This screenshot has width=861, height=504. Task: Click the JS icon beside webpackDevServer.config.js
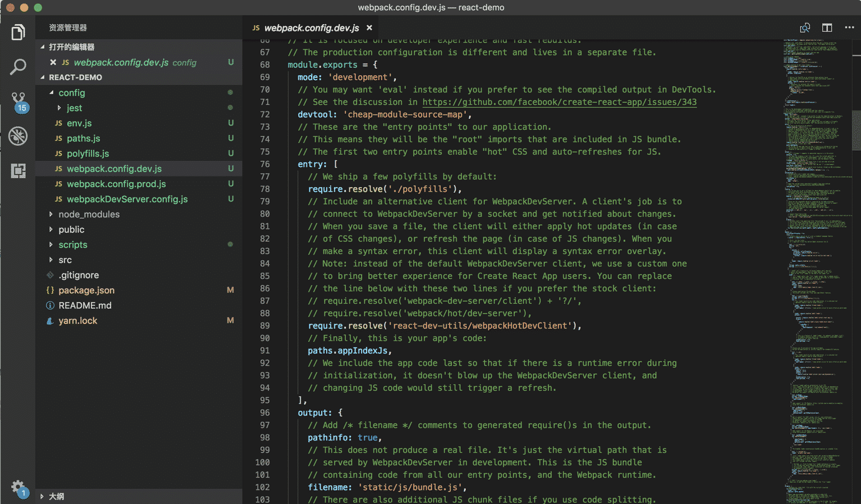coord(58,199)
